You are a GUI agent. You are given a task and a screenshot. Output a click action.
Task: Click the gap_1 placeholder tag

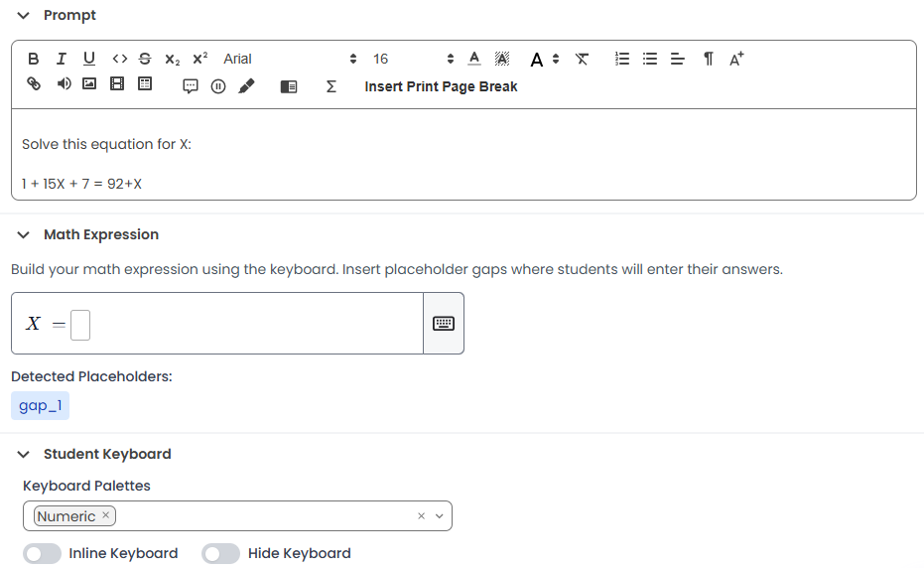40,406
